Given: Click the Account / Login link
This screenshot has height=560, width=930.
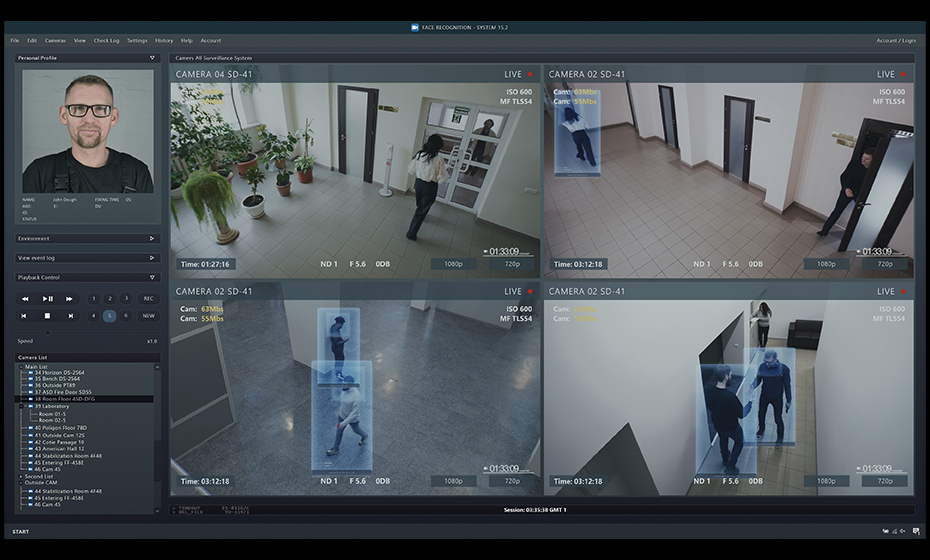Looking at the screenshot, I should pos(896,41).
